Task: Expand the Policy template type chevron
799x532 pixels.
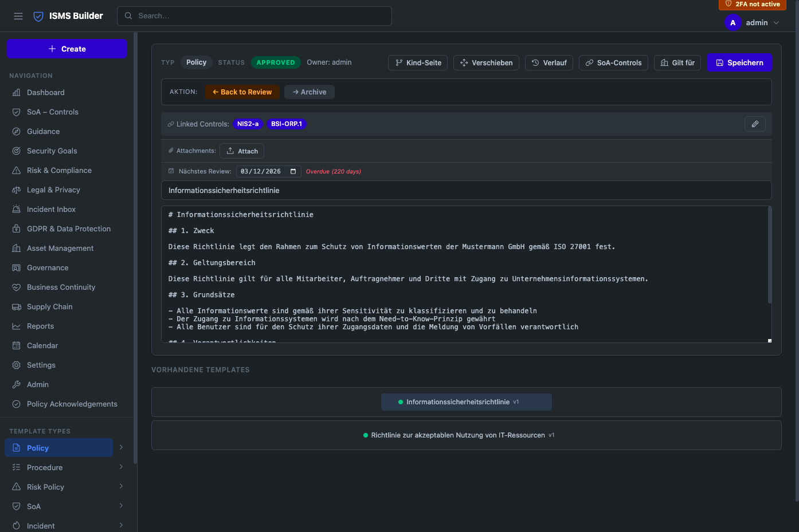Action: point(121,447)
